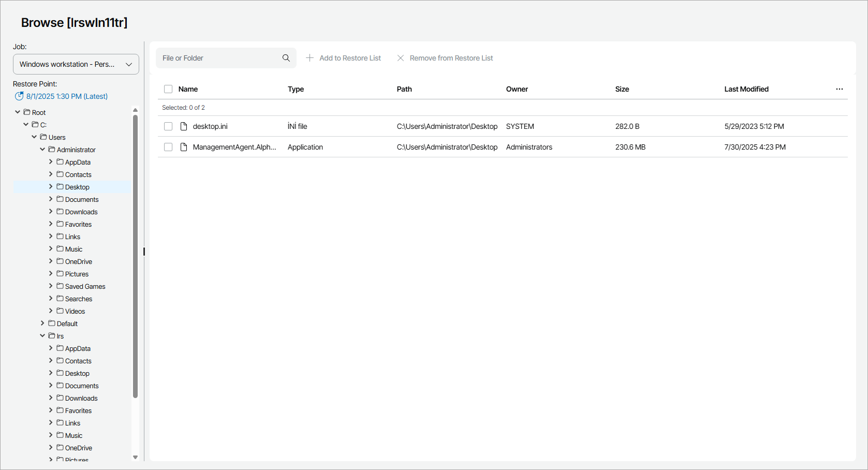Click the clock icon beside the restore point
This screenshot has height=470, width=868.
point(19,96)
